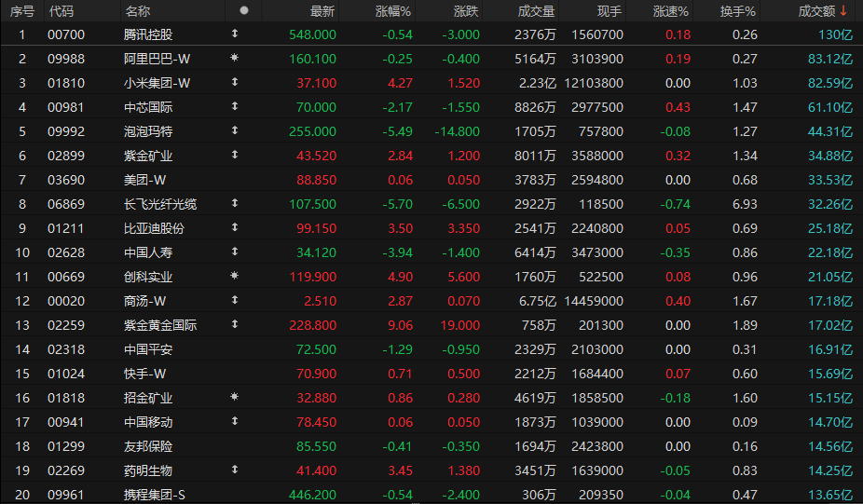Click the star marker on 招金矿业 row
Screen dimensions: 863x504
coord(235,397)
